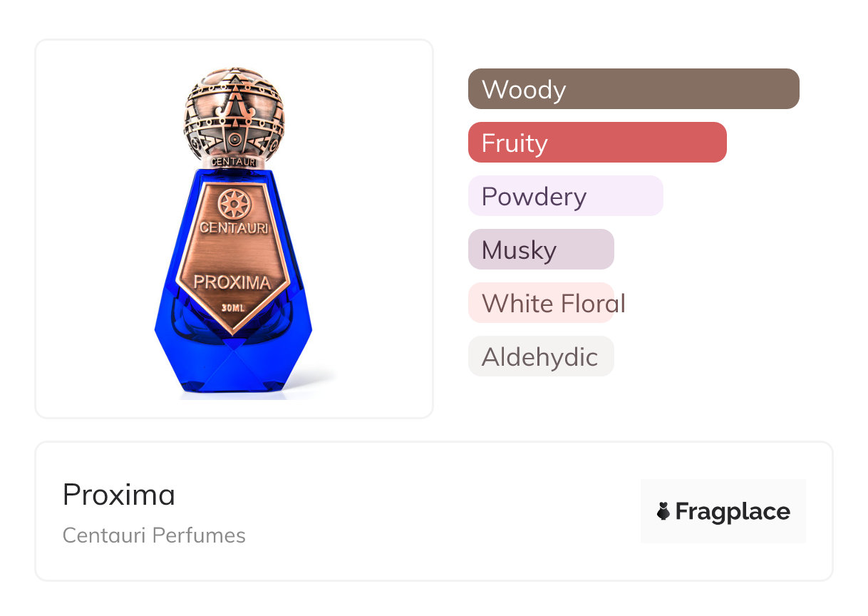Select the red Fruity accord bar
This screenshot has height=616, width=868.
[x=596, y=143]
